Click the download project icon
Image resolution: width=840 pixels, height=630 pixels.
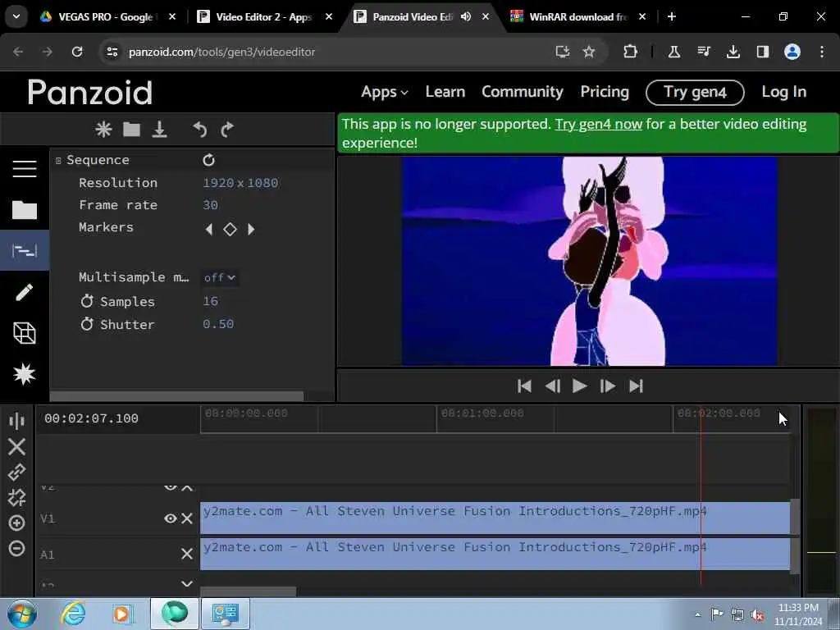point(159,129)
